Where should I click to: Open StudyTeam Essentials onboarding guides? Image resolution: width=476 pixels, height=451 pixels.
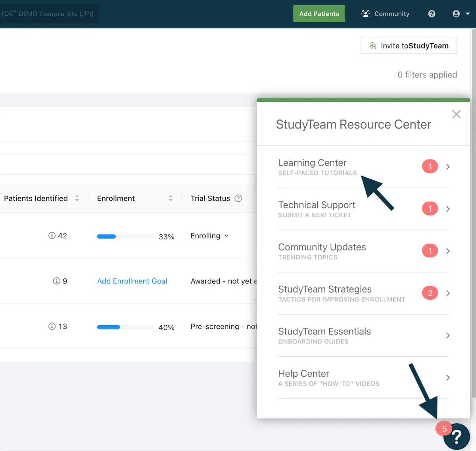363,335
